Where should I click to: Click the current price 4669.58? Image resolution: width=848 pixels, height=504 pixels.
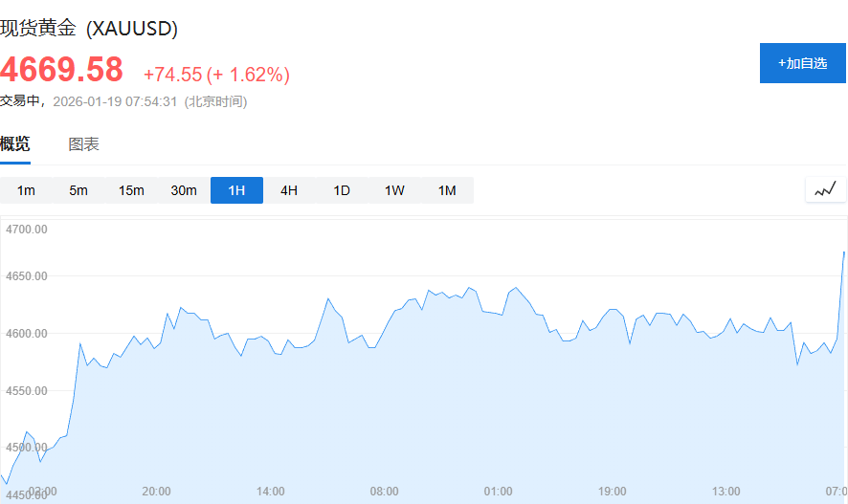62,70
